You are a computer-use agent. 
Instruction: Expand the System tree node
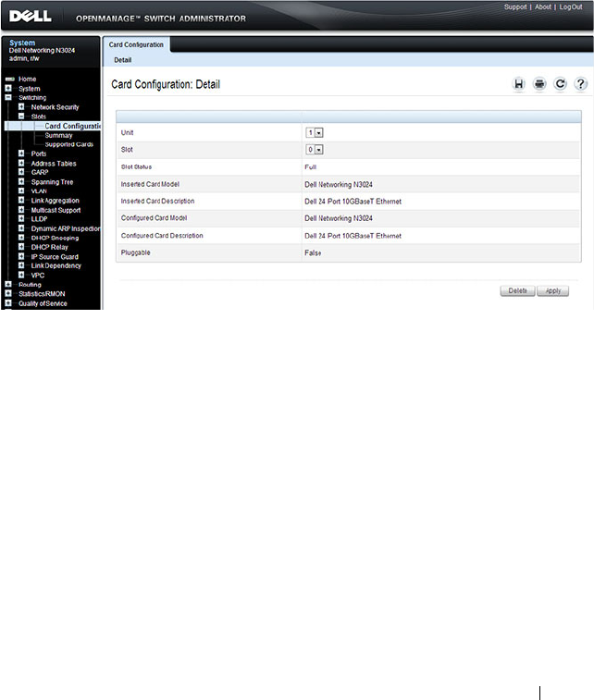point(8,89)
